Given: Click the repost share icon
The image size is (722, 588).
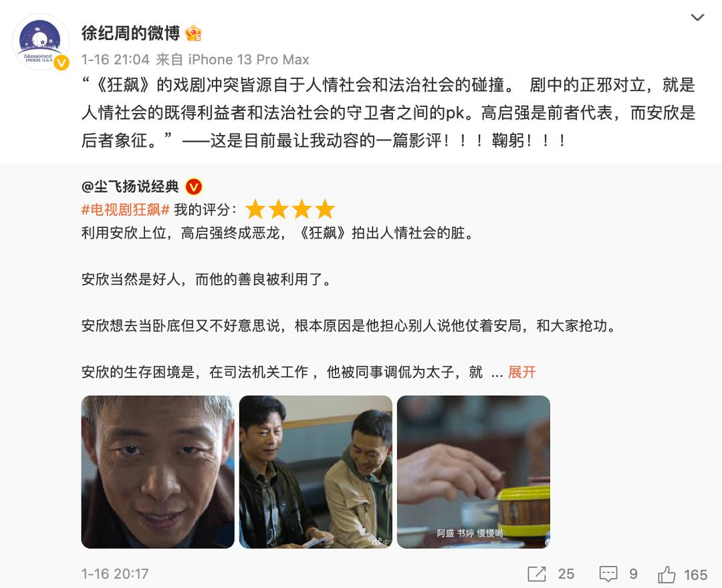Looking at the screenshot, I should pos(537,574).
